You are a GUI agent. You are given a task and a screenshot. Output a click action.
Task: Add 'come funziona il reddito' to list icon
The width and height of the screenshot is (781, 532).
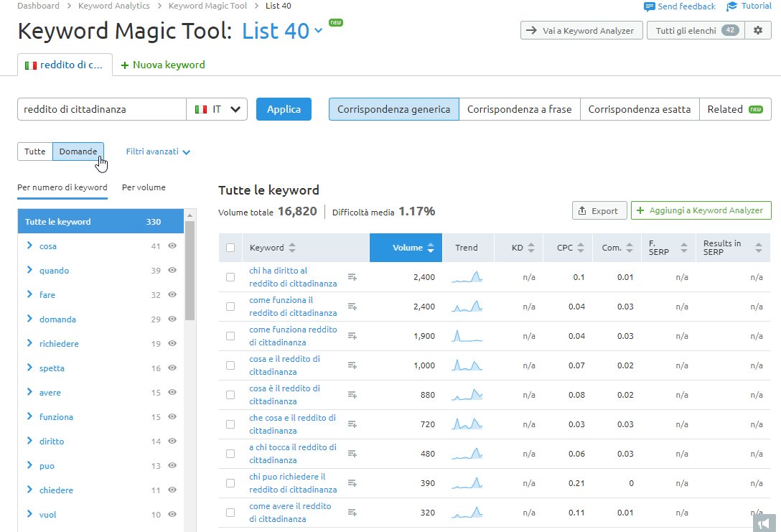pyautogui.click(x=352, y=307)
